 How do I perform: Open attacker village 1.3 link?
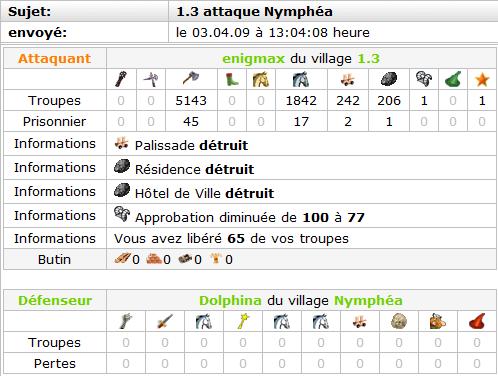[x=368, y=59]
